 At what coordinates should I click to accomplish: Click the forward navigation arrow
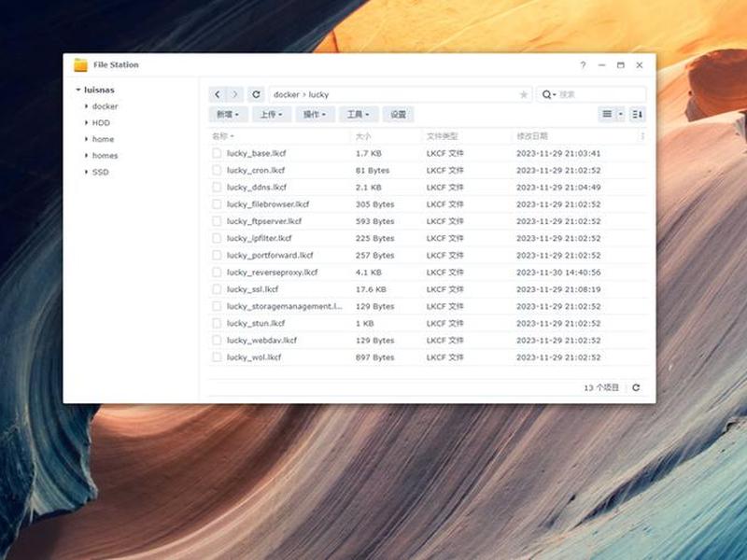[x=235, y=94]
